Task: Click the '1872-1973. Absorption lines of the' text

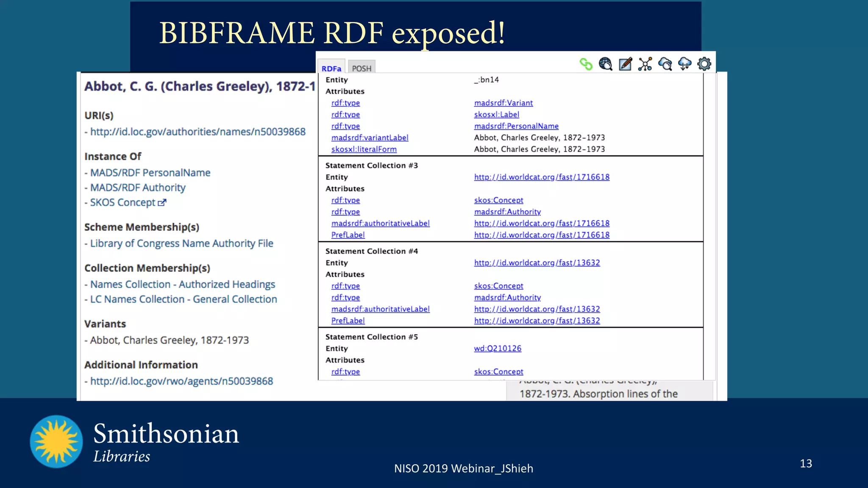Action: coord(598,394)
